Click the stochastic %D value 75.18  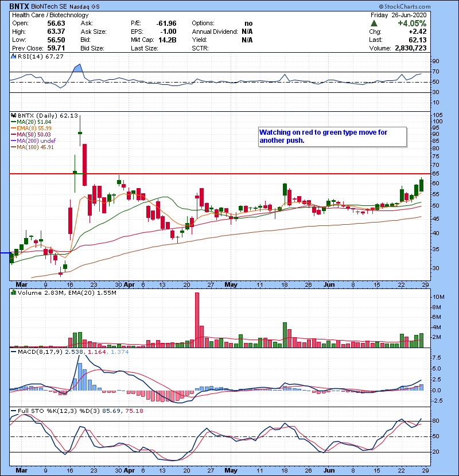click(134, 411)
